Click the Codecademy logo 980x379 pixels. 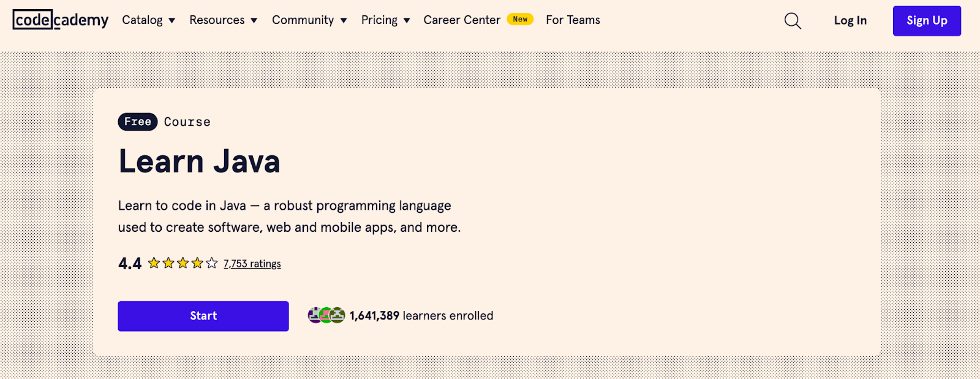pos(60,20)
